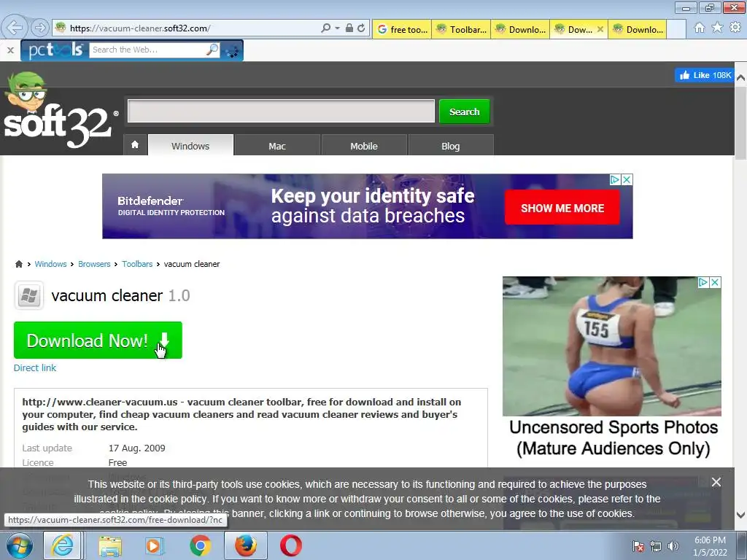The width and height of the screenshot is (747, 560).
Task: Click the security lock icon in address bar
Action: tap(349, 28)
